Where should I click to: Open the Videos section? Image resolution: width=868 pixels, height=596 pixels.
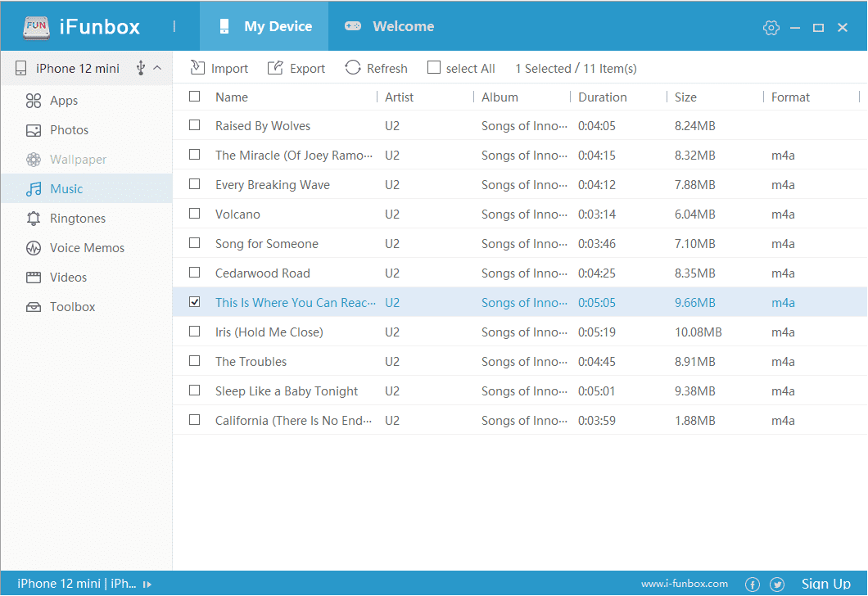86,278
